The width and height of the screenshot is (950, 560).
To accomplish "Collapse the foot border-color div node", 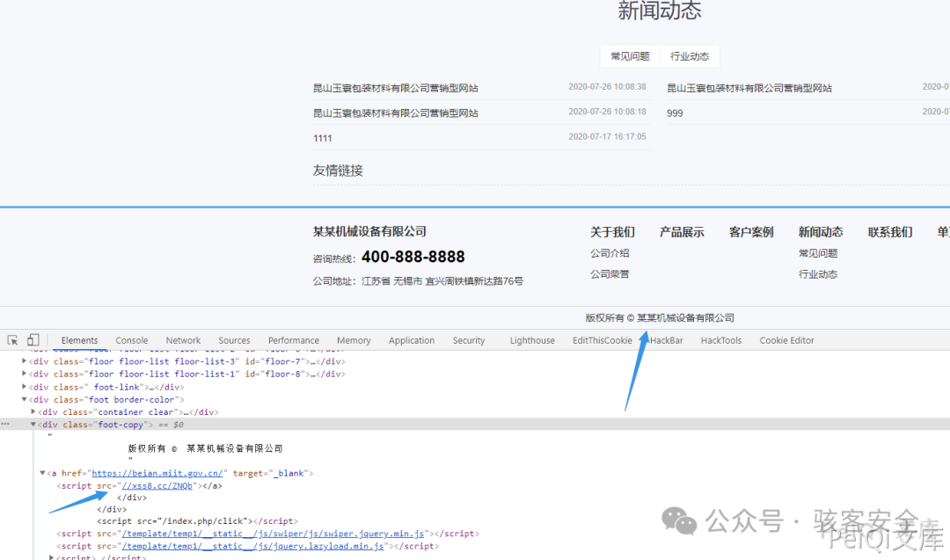I will (x=25, y=400).
